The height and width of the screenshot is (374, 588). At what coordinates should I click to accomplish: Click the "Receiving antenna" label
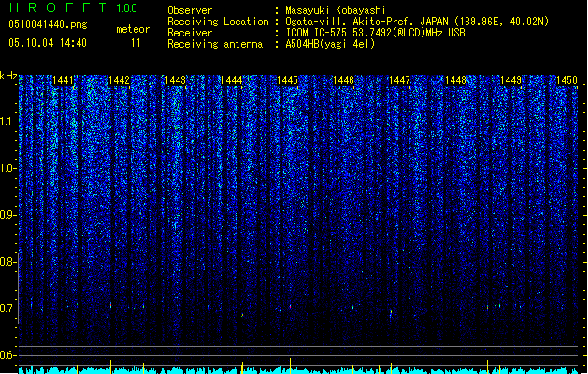(x=215, y=44)
